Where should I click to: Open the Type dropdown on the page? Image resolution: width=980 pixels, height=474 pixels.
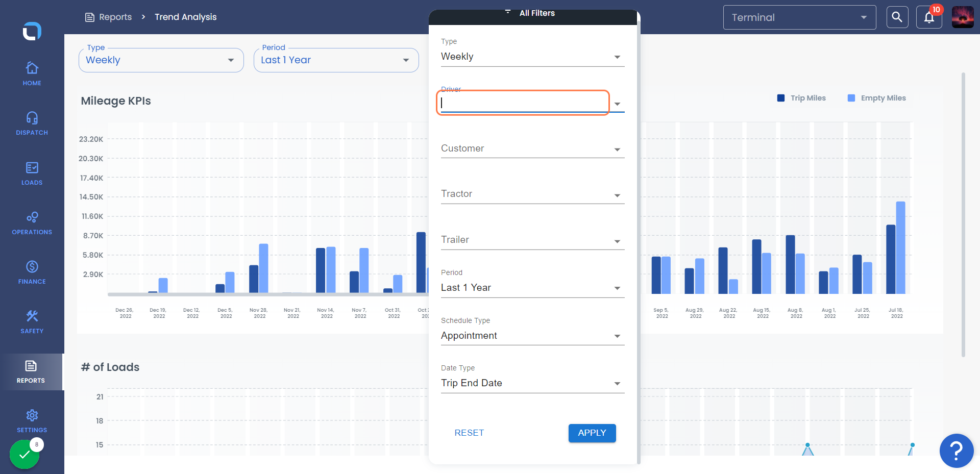[161, 60]
